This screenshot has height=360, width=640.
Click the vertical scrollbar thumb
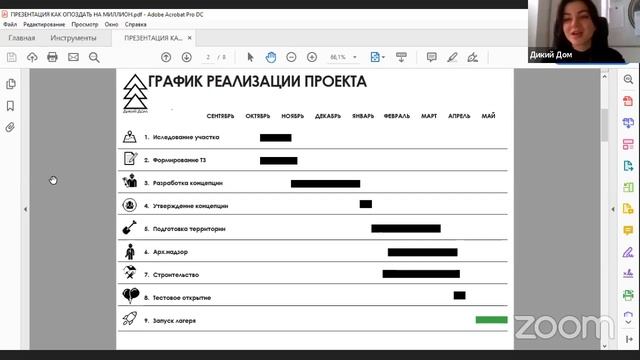click(604, 124)
